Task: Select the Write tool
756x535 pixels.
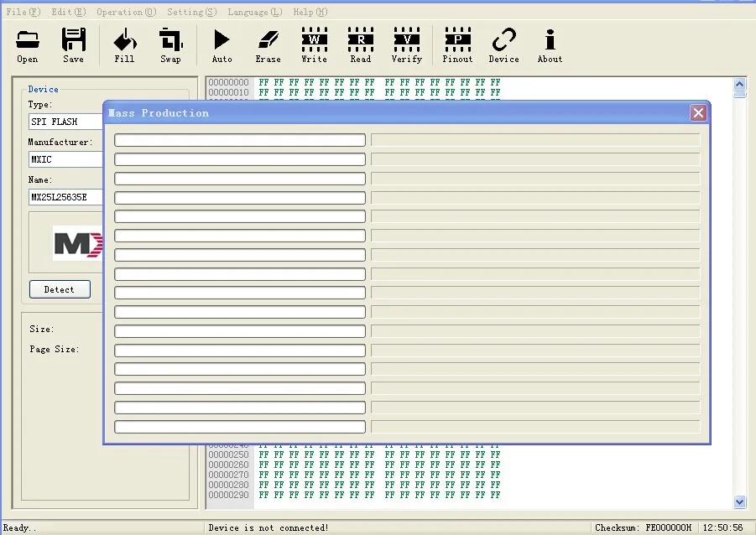Action: coord(314,44)
